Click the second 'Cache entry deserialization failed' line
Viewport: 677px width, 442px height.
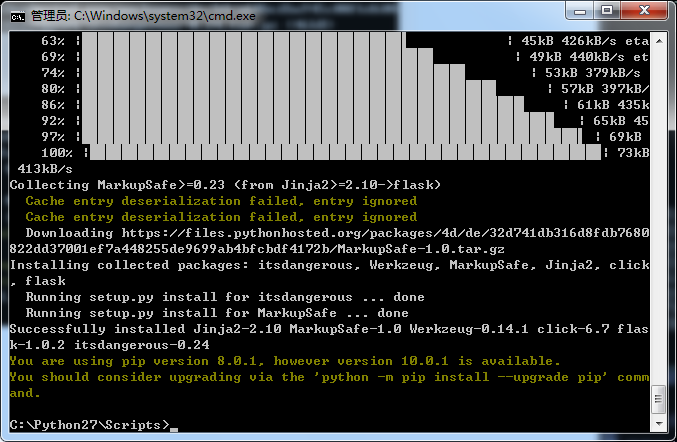(221, 217)
